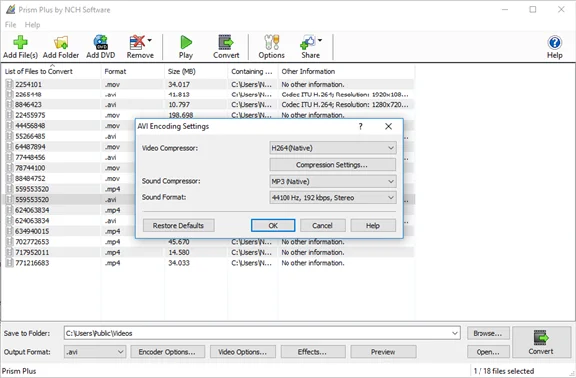Image resolution: width=576 pixels, height=378 pixels.
Task: Open the Help menu in menu bar
Action: tap(32, 25)
